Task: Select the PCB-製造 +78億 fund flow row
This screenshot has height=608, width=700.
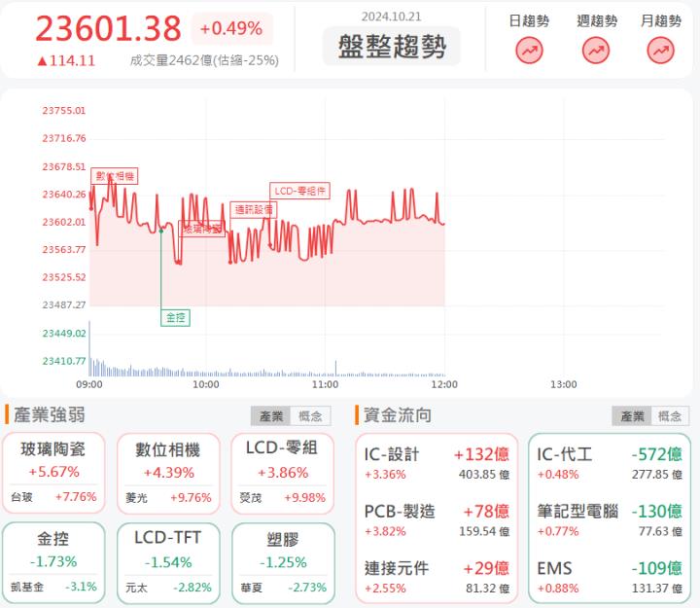Action: pos(437,520)
